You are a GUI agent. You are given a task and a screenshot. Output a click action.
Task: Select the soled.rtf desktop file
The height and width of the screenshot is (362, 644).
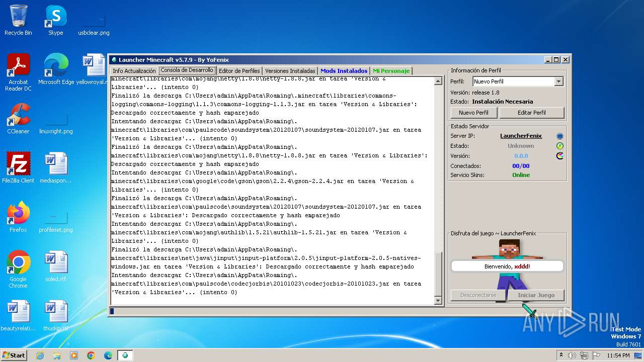pyautogui.click(x=56, y=266)
